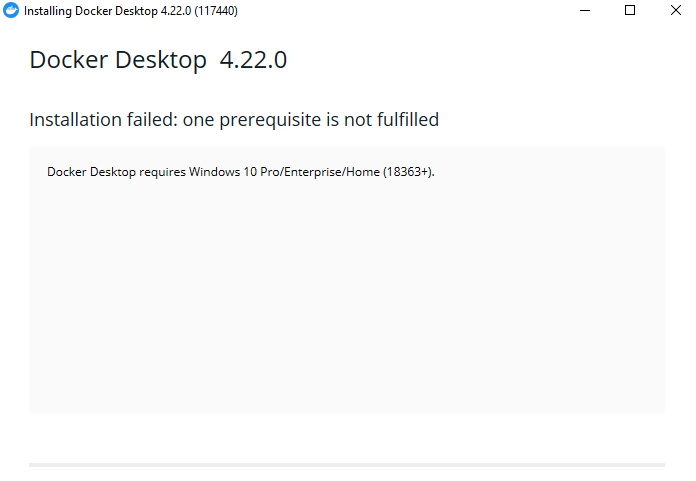Click "Docker Desktop requires" in the error message
Viewport: 696px width, 481px height.
coord(116,172)
